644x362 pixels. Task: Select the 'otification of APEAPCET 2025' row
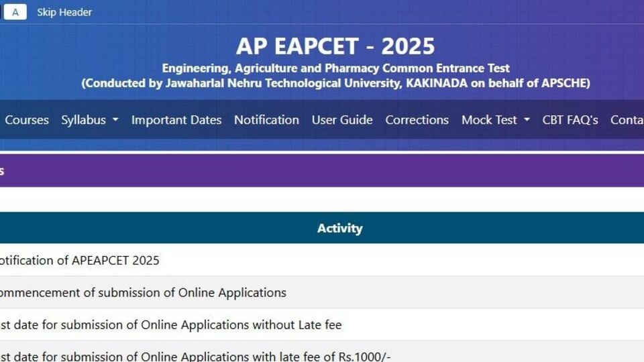click(322, 260)
